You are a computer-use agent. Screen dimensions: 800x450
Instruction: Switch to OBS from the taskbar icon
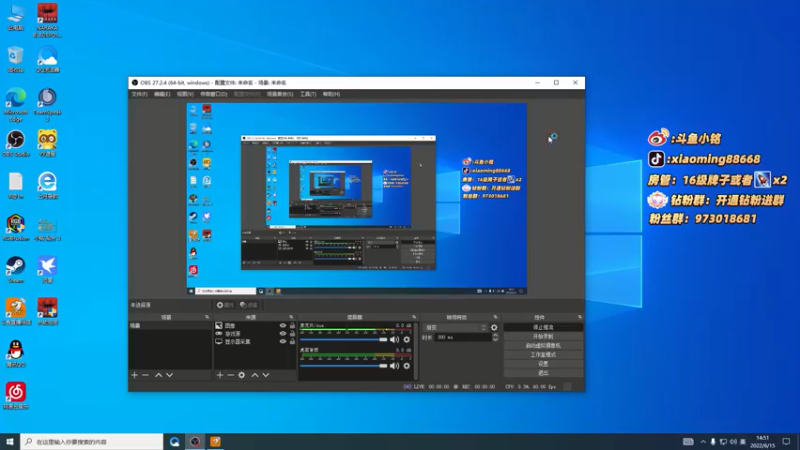tap(195, 441)
